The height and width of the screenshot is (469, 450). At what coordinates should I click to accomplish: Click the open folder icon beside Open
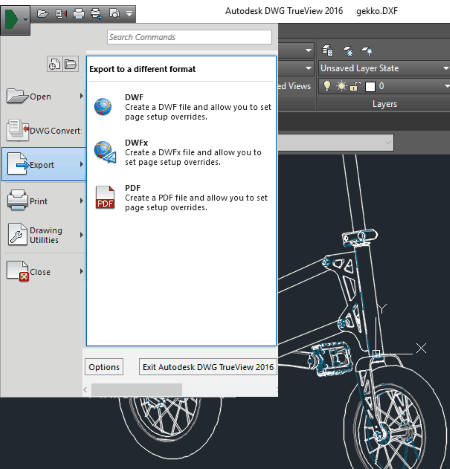(17, 96)
